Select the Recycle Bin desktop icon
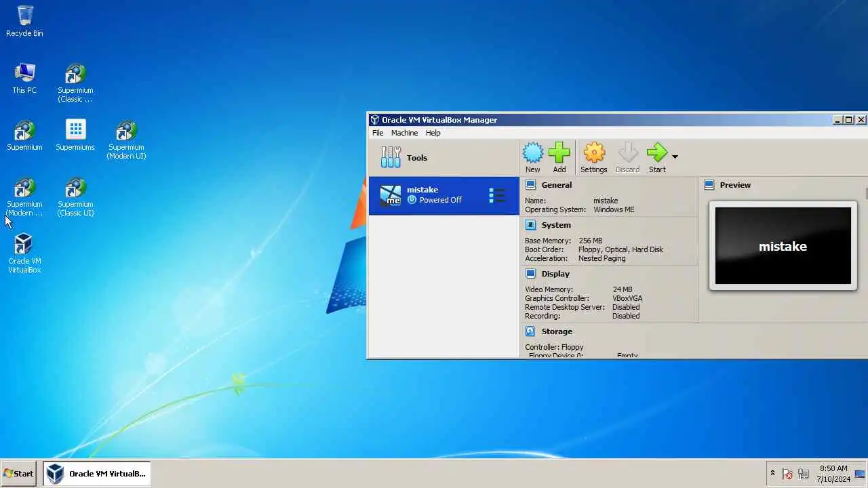Image resolution: width=868 pixels, height=488 pixels. [24, 21]
